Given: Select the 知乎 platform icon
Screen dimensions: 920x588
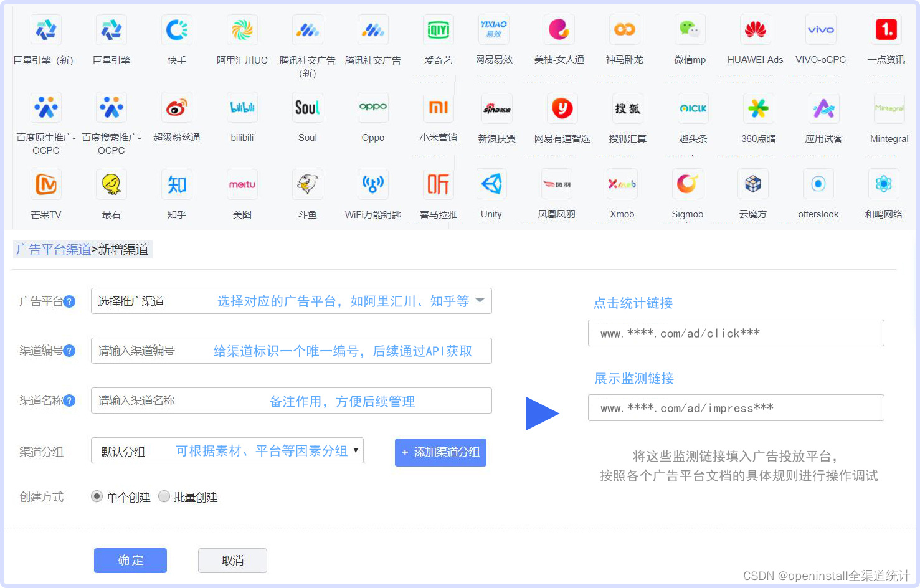Looking at the screenshot, I should tap(177, 184).
